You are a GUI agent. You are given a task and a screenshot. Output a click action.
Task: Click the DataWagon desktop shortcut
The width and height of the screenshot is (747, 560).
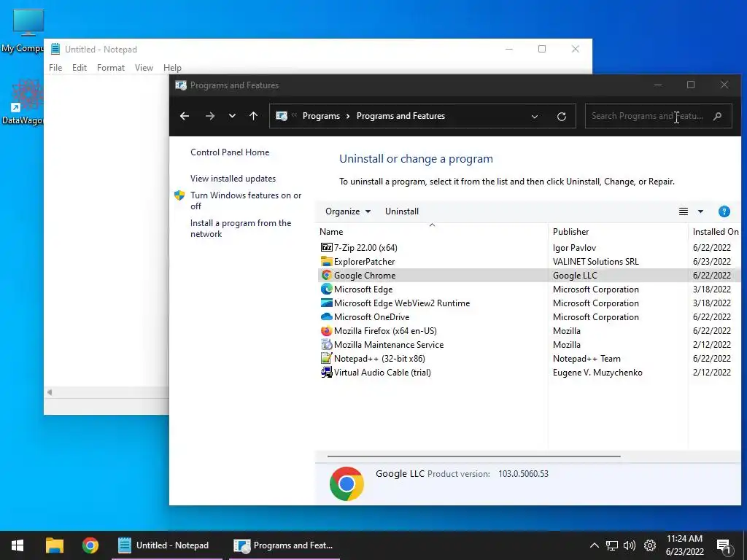tap(23, 102)
